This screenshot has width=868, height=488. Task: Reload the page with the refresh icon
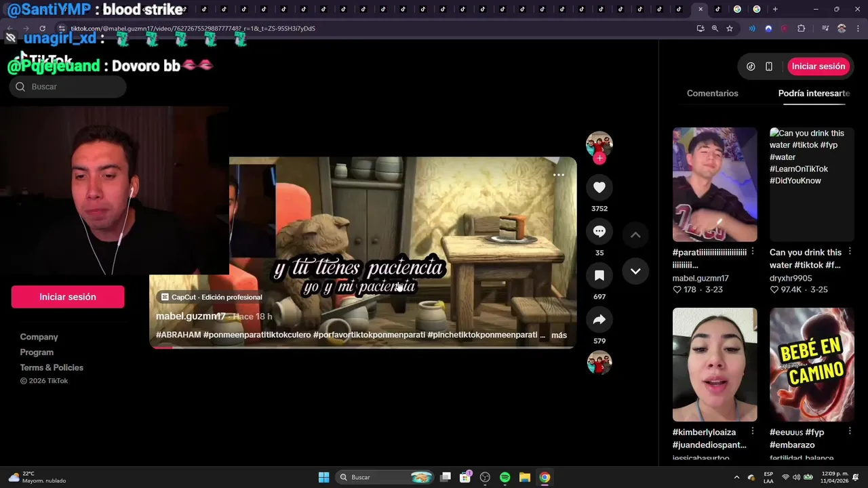pos(42,28)
